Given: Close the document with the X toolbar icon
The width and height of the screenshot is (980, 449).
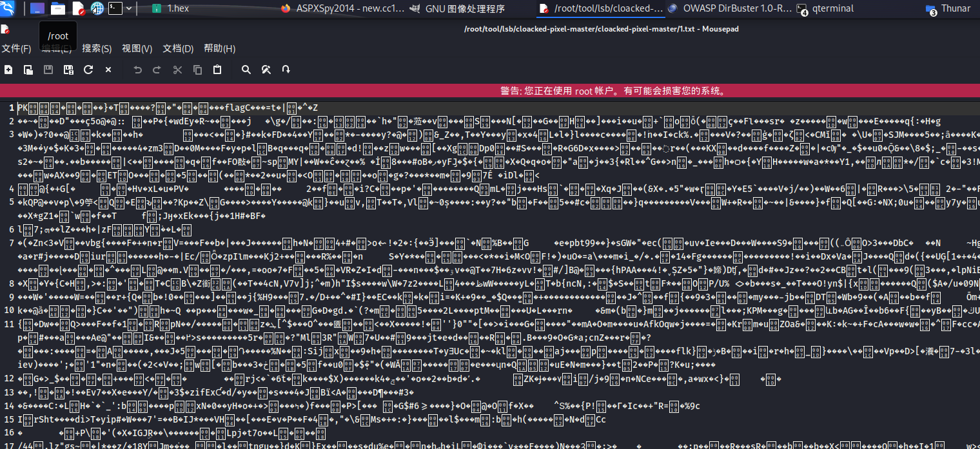Looking at the screenshot, I should pos(108,70).
